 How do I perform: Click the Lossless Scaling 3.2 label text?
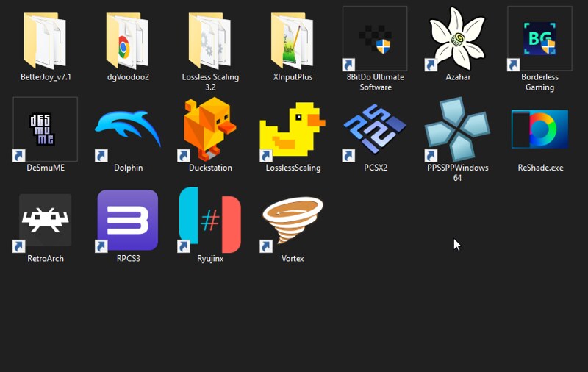[x=210, y=82]
